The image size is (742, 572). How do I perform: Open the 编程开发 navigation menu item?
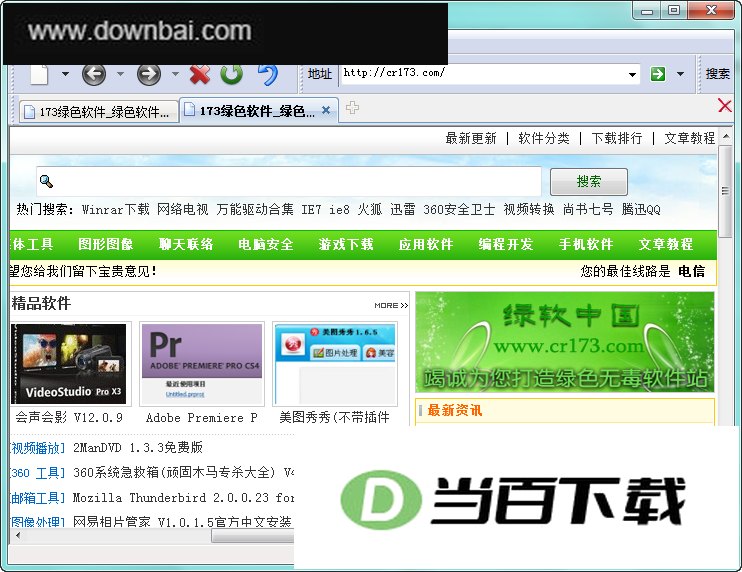[x=506, y=244]
